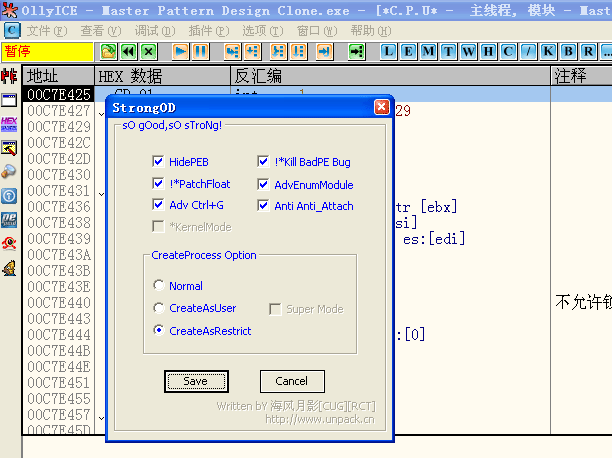Open the 调试(D) menu
Screen dimensions: 612x458
[155, 30]
